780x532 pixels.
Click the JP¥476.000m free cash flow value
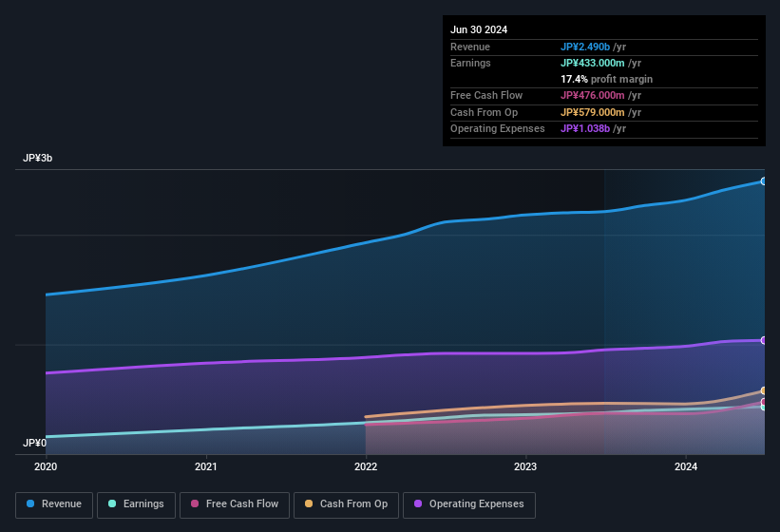(x=593, y=95)
